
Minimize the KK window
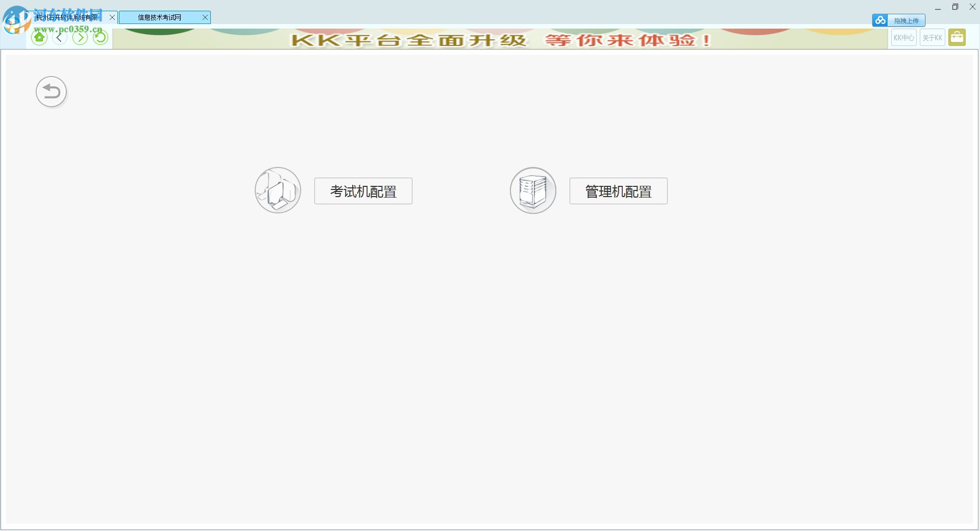[x=938, y=8]
